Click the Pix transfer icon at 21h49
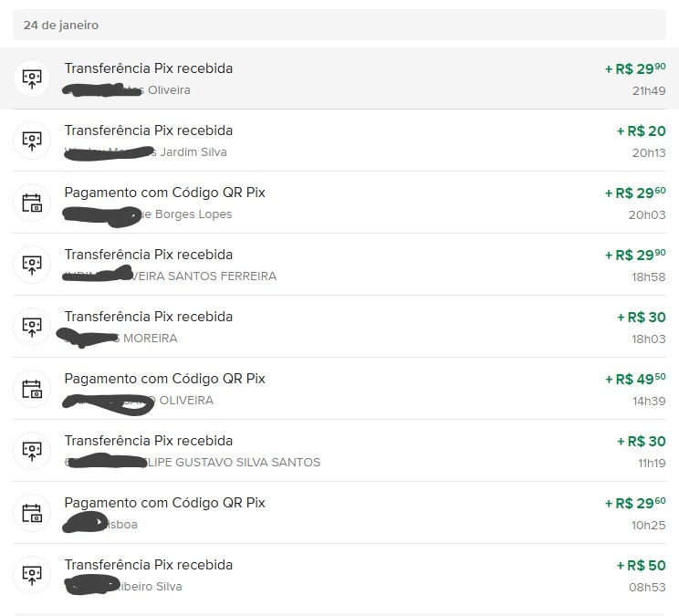679x616 pixels. point(32,78)
